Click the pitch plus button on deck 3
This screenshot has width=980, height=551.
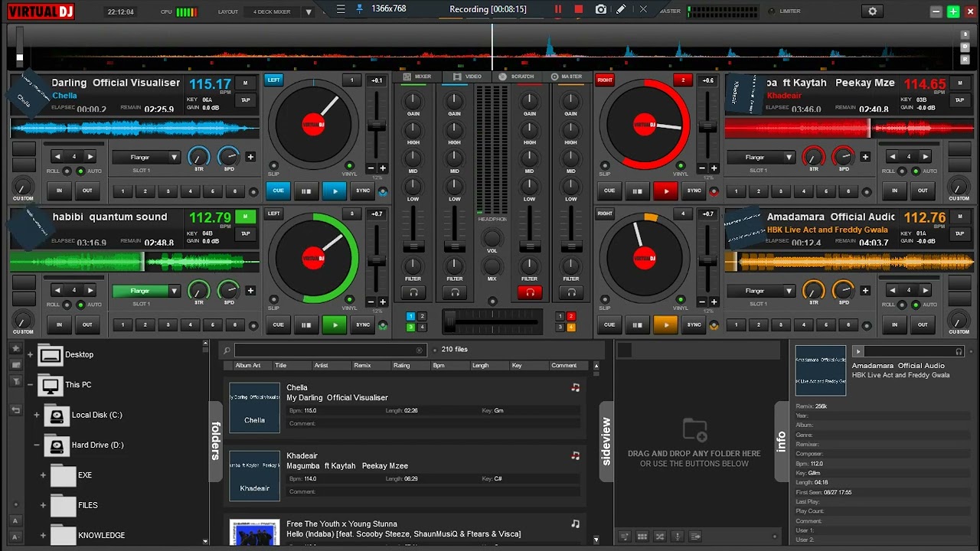(382, 302)
